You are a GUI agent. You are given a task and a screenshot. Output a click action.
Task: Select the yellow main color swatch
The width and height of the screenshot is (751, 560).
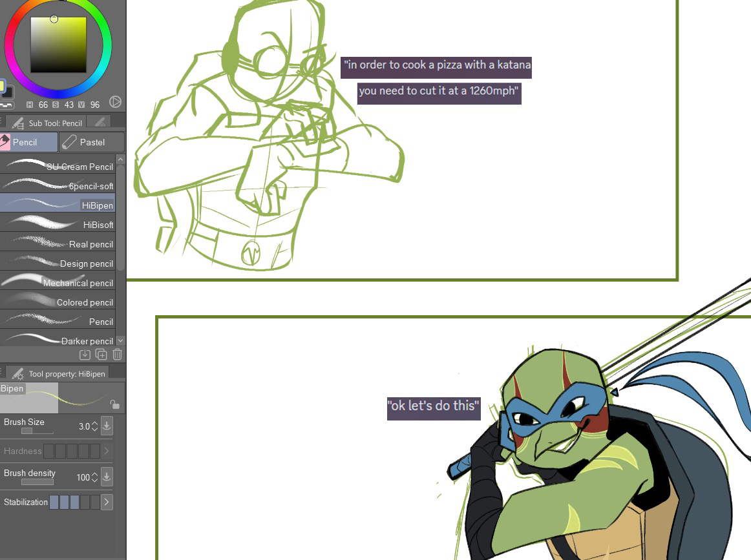[x=2, y=86]
